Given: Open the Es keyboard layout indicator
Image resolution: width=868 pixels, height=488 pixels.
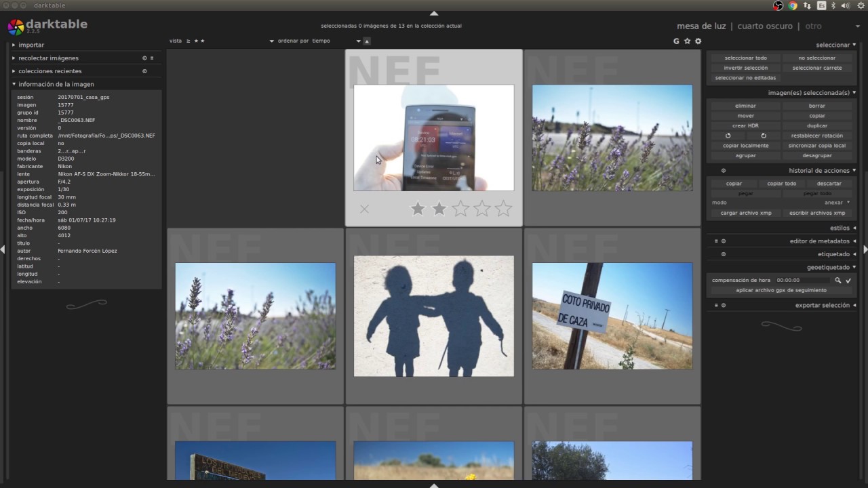Looking at the screenshot, I should pos(821,5).
